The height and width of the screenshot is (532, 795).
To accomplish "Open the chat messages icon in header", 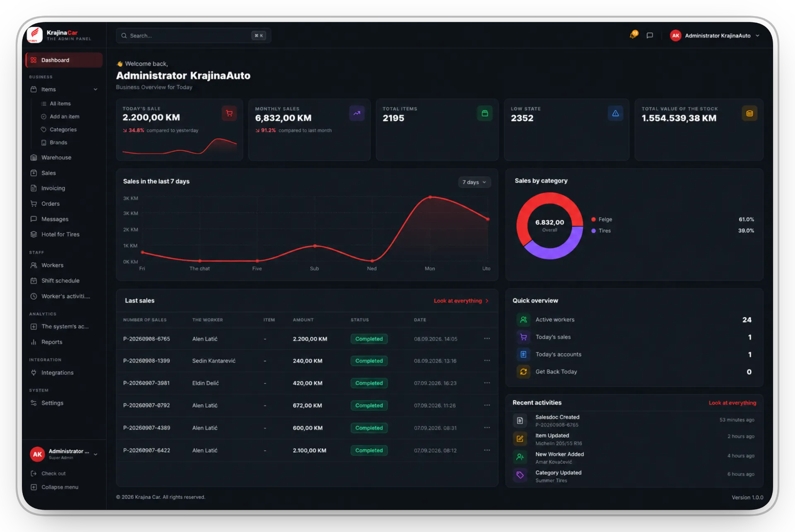I will [x=650, y=36].
